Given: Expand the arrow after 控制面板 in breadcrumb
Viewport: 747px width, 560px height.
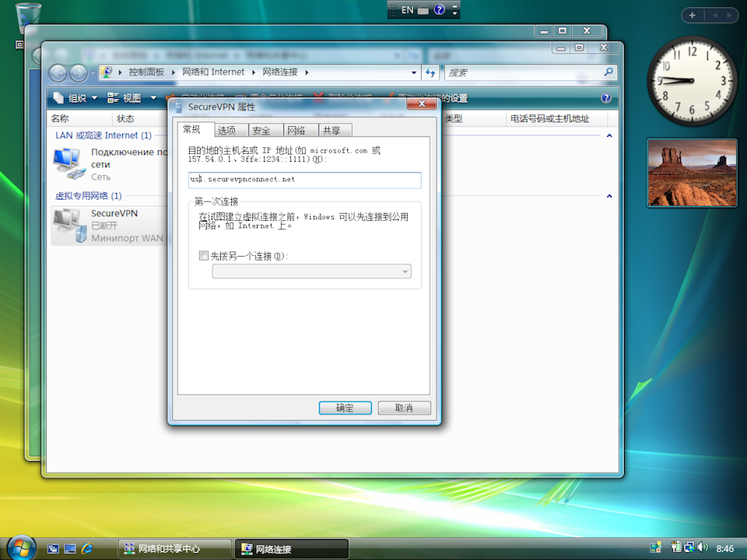Looking at the screenshot, I should 174,72.
